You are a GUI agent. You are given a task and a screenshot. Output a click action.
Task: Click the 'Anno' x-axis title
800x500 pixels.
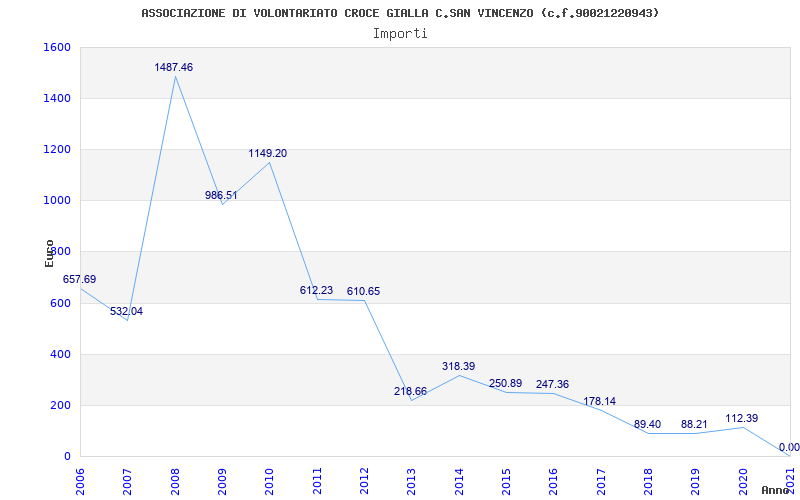pos(774,491)
